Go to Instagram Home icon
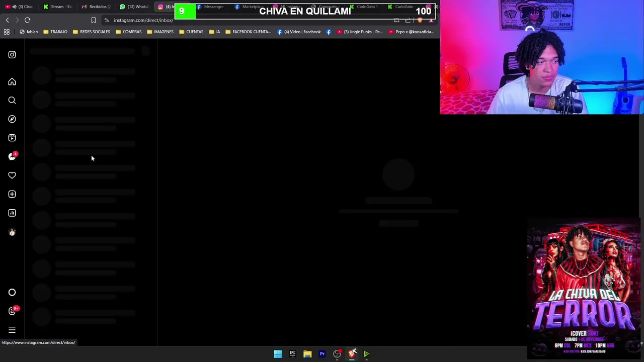 tap(12, 81)
